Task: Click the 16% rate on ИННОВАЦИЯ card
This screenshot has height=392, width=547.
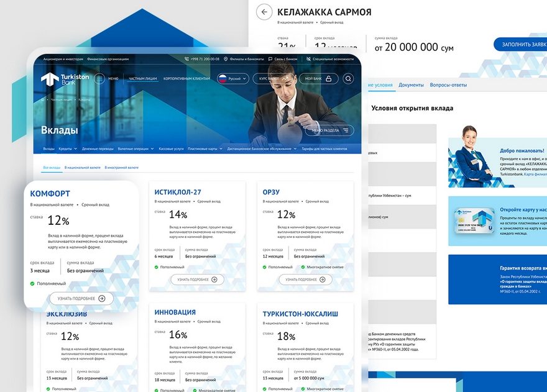Action: click(x=178, y=335)
